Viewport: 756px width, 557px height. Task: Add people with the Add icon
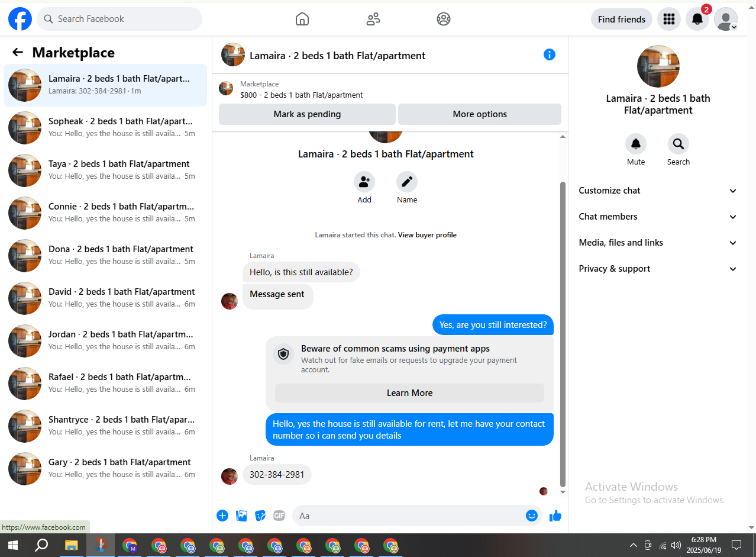[x=364, y=182]
